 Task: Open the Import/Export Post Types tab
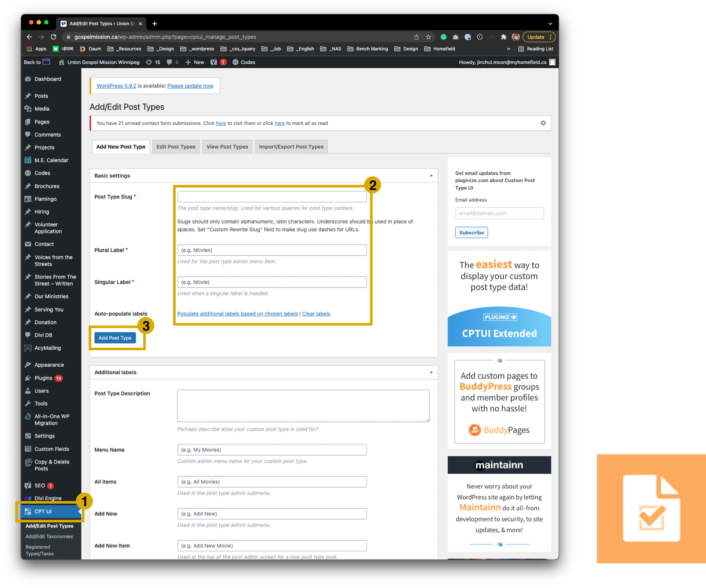tap(291, 147)
